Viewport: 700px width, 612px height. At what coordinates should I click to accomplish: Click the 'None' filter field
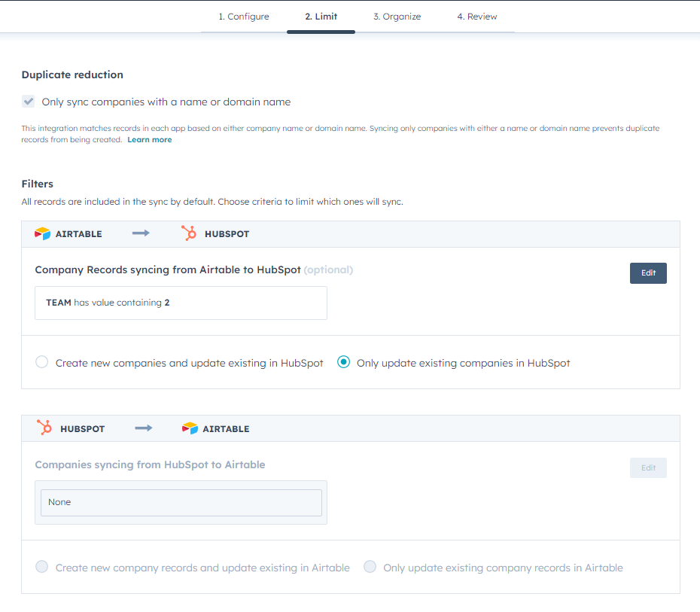(181, 502)
